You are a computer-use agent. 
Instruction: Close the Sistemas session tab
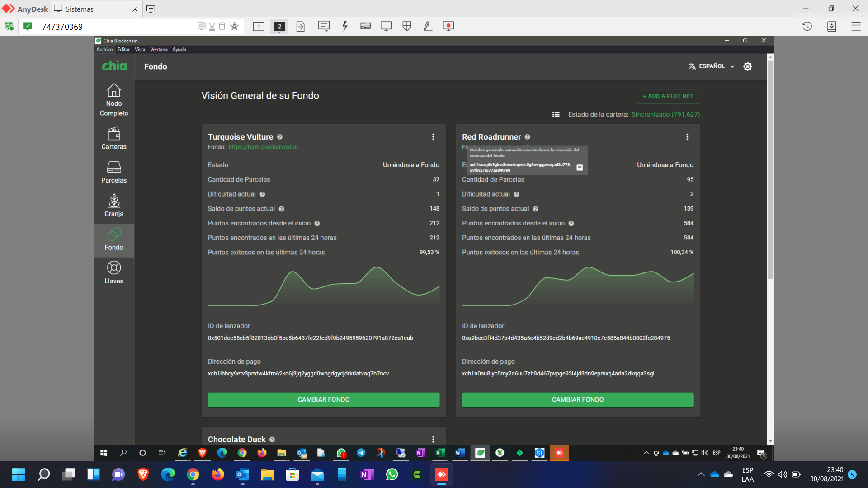coord(135,9)
